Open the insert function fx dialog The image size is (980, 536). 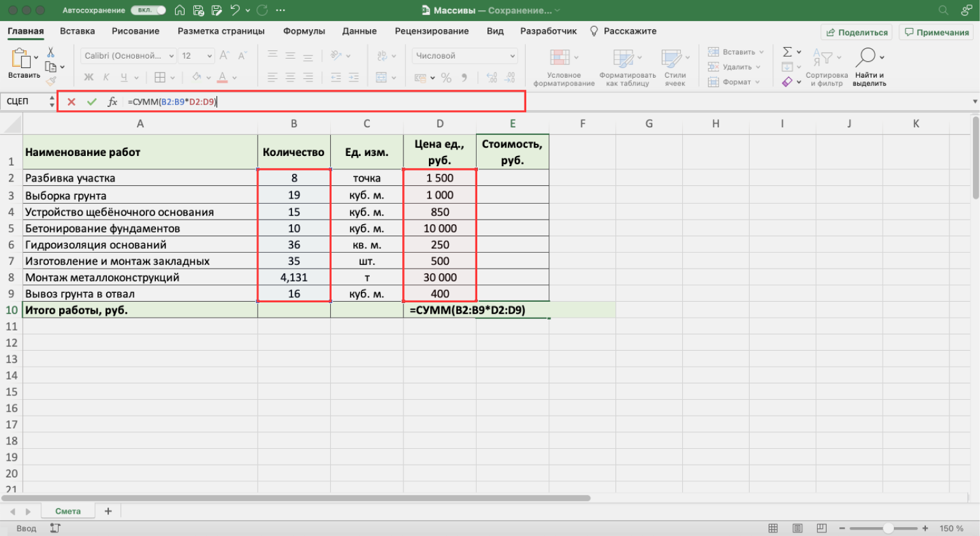coord(113,102)
